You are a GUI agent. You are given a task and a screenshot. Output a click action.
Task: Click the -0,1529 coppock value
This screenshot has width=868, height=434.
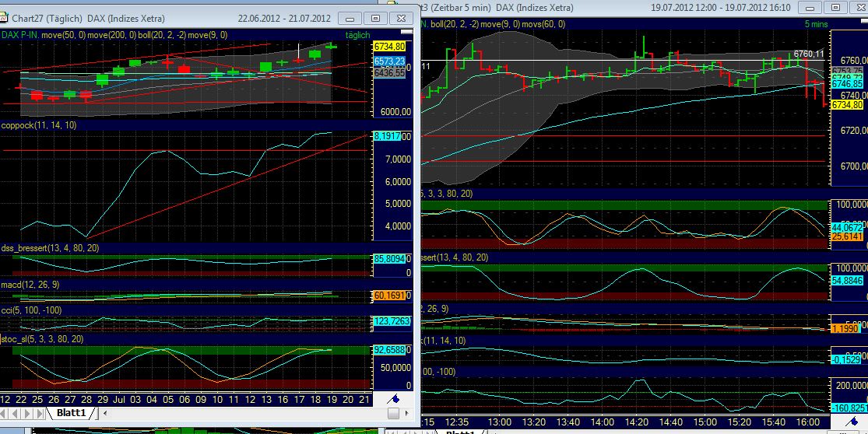(847, 360)
